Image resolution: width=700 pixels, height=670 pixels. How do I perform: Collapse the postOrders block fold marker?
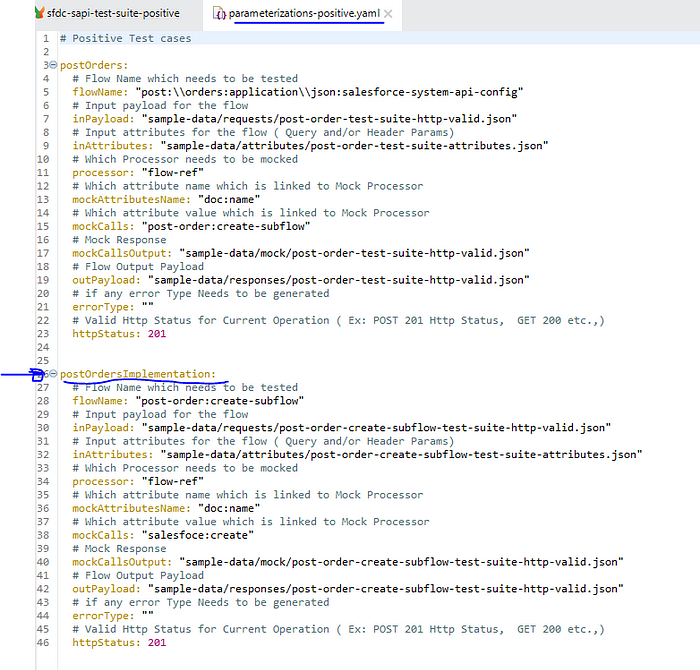(53, 65)
